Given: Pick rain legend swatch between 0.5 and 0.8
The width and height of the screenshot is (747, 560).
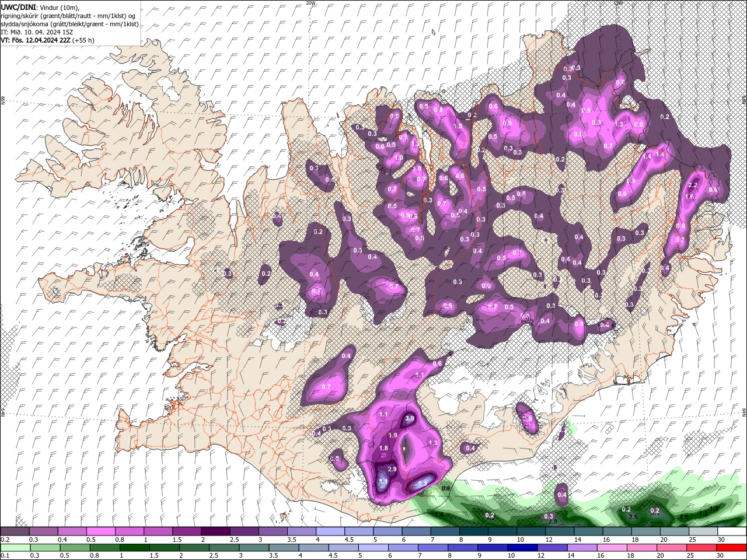Looking at the screenshot, I should click(x=75, y=547).
